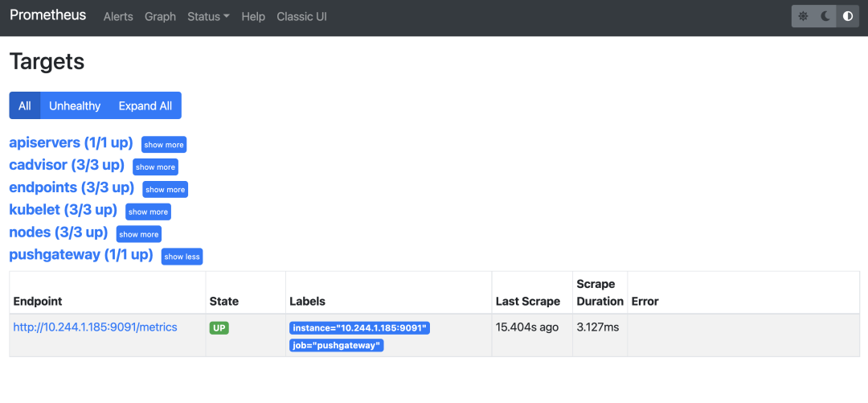Collapse pushgateway with show less
The height and width of the screenshot is (403, 868).
[182, 257]
